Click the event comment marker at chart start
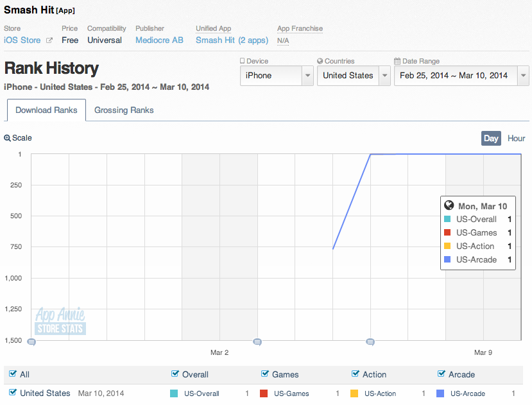 [31, 342]
